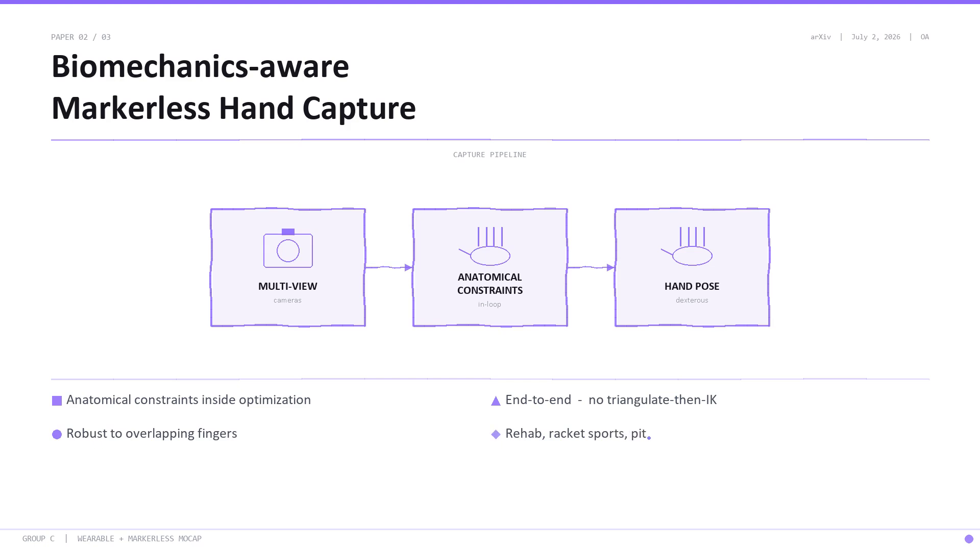The width and height of the screenshot is (980, 551).
Task: Click the July 2, 2026 date
Action: click(876, 37)
